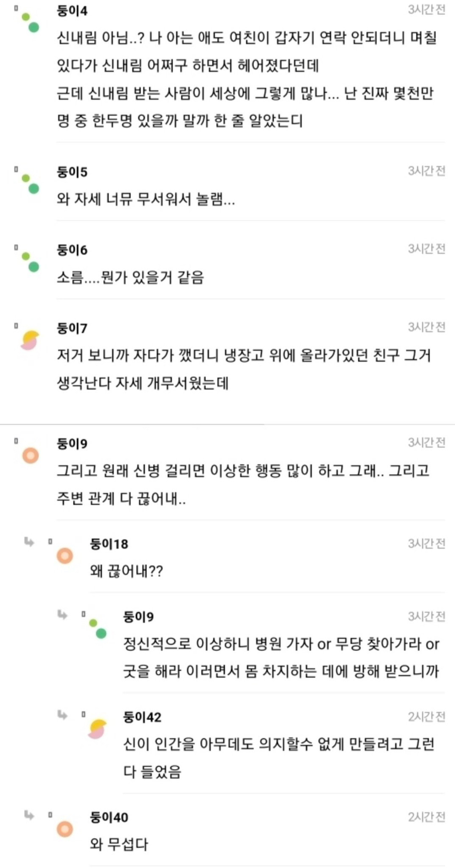Click 둥이18's reply text 왜 끊어내??
455x868 pixels.
click(126, 571)
